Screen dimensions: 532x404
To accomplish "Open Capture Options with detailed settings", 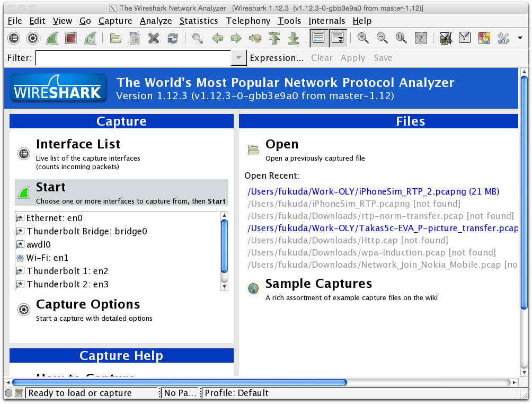I will (88, 304).
